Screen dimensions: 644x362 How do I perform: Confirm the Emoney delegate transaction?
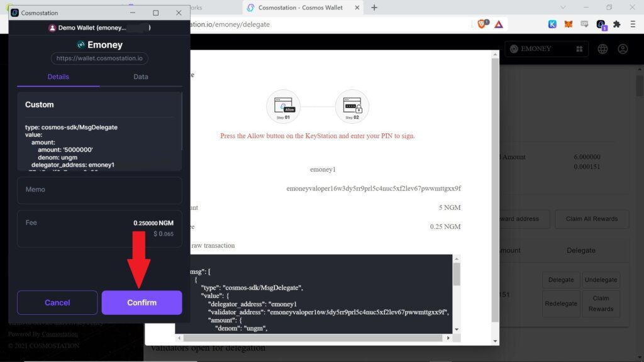142,302
